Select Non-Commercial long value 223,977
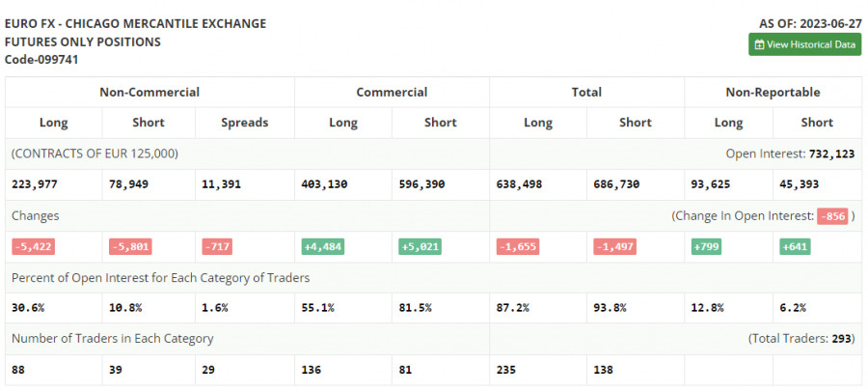This screenshot has height=392, width=868. coord(36,184)
